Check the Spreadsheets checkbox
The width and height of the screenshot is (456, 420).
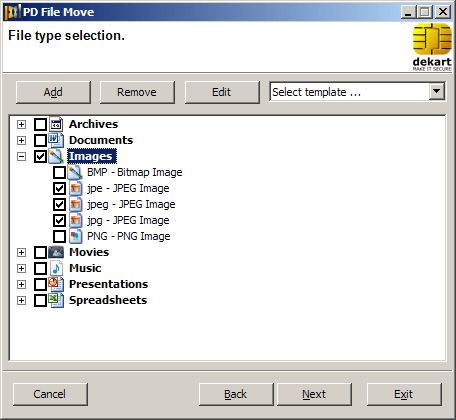click(x=40, y=300)
